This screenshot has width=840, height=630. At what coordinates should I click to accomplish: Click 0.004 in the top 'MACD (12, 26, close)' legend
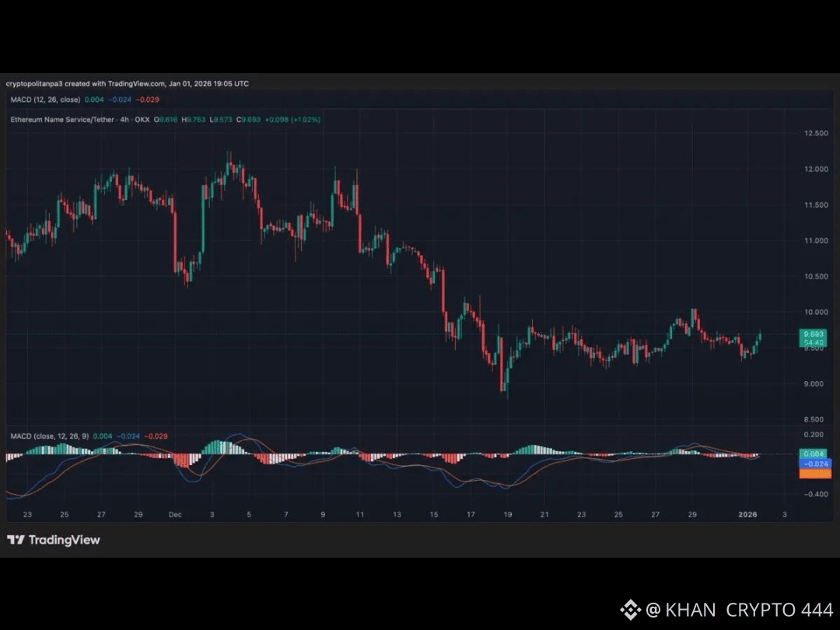tap(94, 100)
